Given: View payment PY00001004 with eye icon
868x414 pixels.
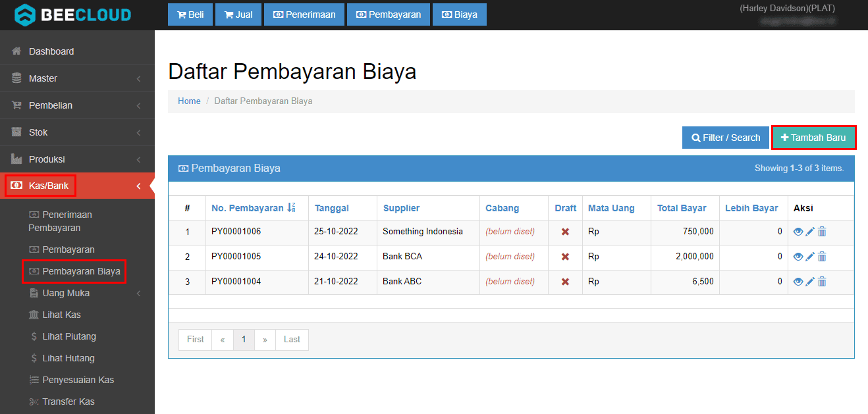Looking at the screenshot, I should point(798,282).
